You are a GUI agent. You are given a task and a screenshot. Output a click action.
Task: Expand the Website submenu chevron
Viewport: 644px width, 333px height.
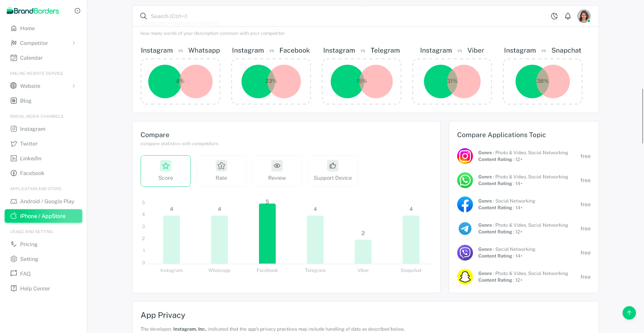point(74,86)
